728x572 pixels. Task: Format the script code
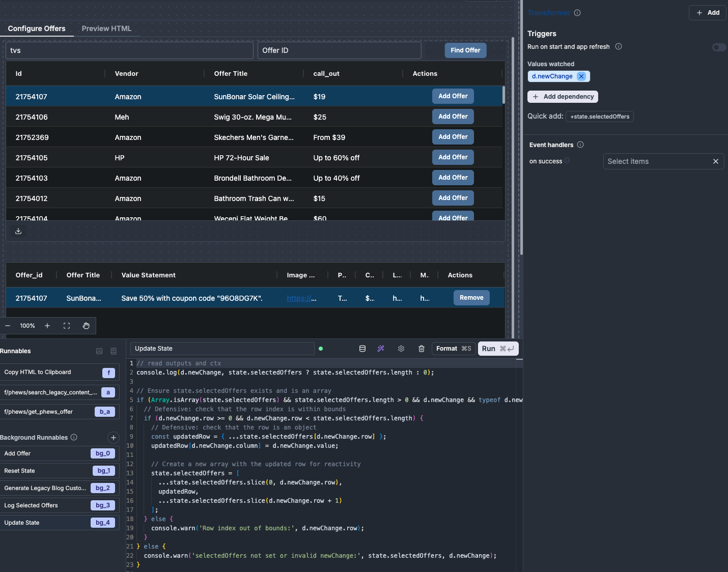pyautogui.click(x=454, y=349)
